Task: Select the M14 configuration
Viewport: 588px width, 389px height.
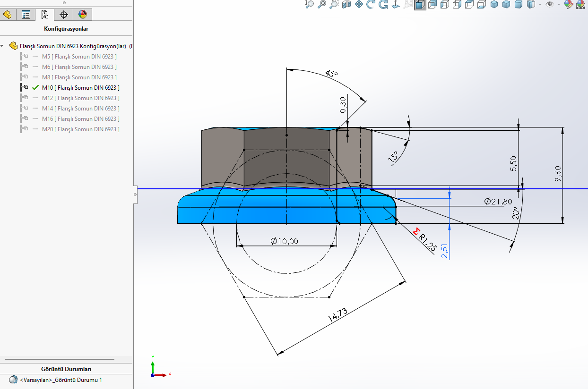Action: coord(80,109)
